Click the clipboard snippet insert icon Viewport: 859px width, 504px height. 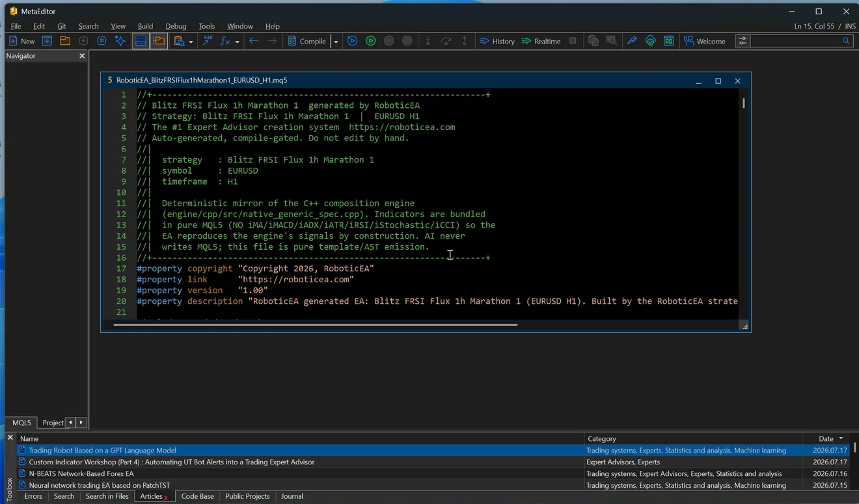179,41
